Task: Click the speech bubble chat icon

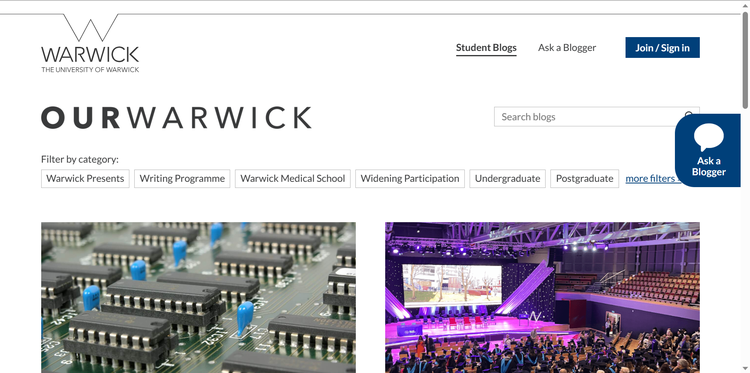Action: (x=708, y=137)
